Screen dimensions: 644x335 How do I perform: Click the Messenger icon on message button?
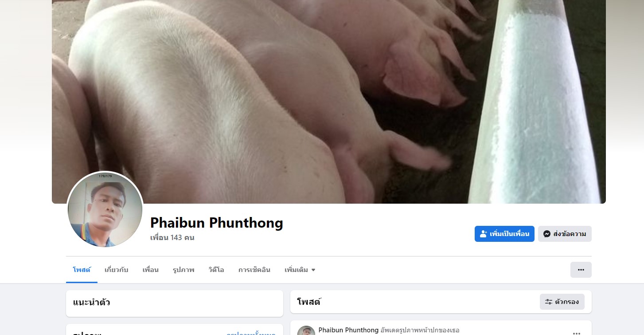[x=547, y=234]
